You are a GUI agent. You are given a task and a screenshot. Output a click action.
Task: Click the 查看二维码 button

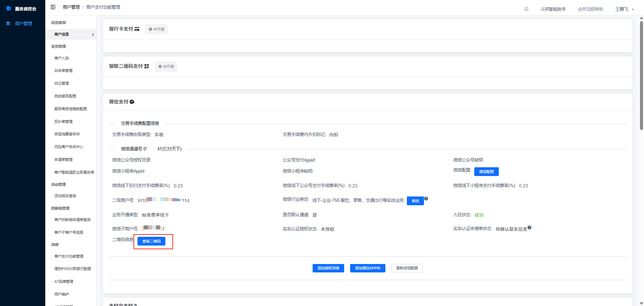click(x=151, y=241)
